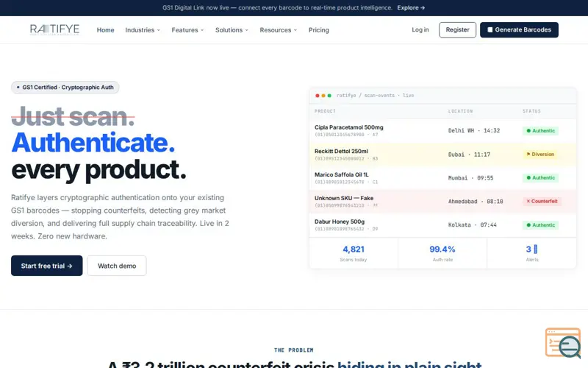
Task: Click the Authenticate. headline
Action: [93, 143]
